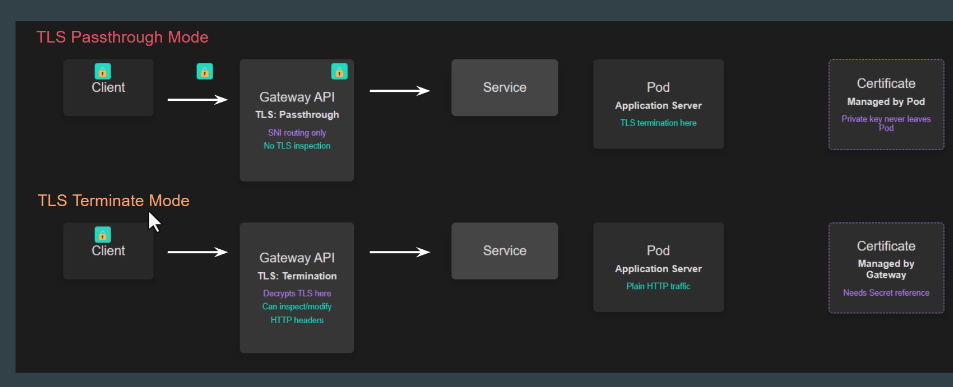Click the lock icon in Passthrough Gateway API box
Viewport: 953px width, 387px height.
click(339, 71)
